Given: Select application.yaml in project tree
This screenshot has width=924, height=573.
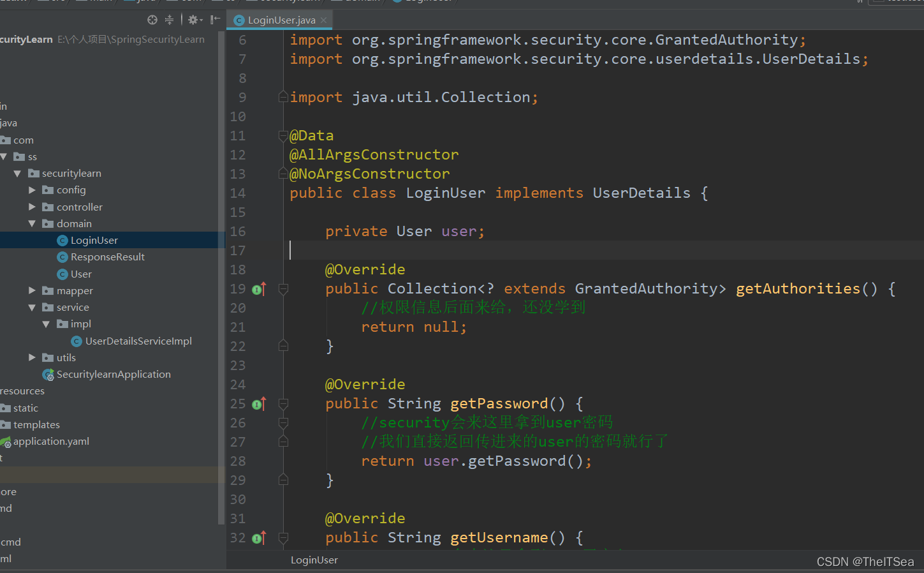Looking at the screenshot, I should point(51,442).
